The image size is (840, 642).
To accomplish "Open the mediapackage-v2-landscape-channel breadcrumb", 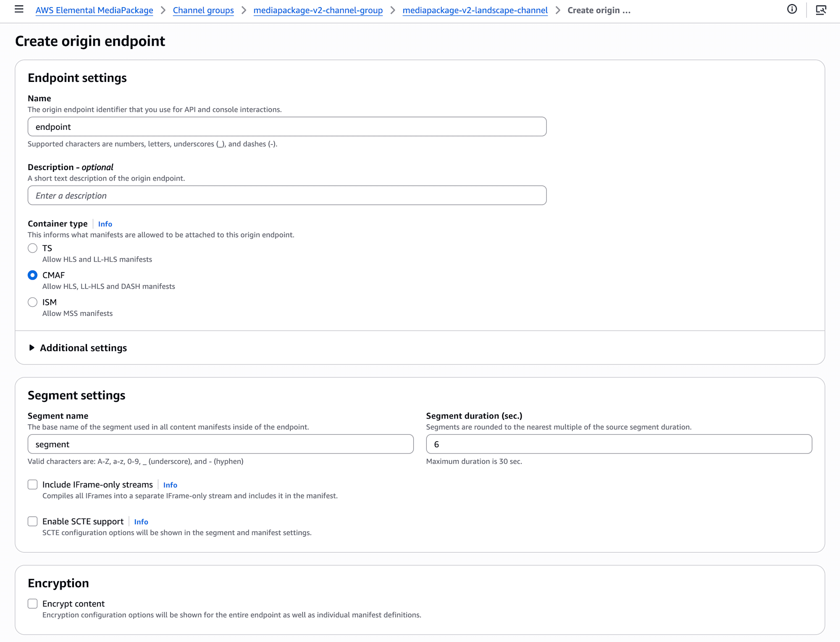I will 475,10.
